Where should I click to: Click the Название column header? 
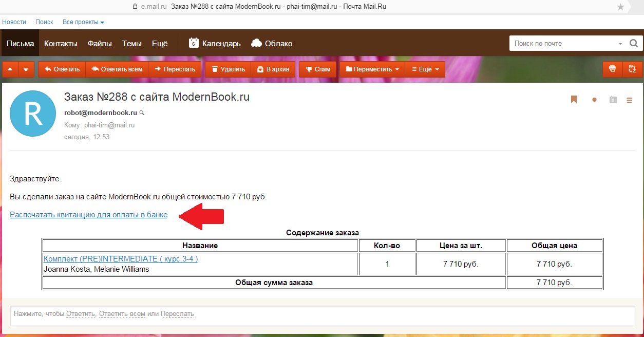click(x=200, y=246)
